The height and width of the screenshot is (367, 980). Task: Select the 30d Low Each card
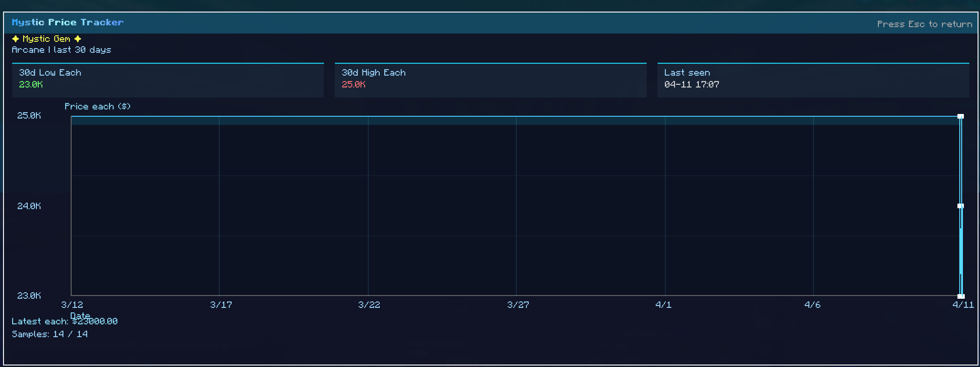[168, 80]
